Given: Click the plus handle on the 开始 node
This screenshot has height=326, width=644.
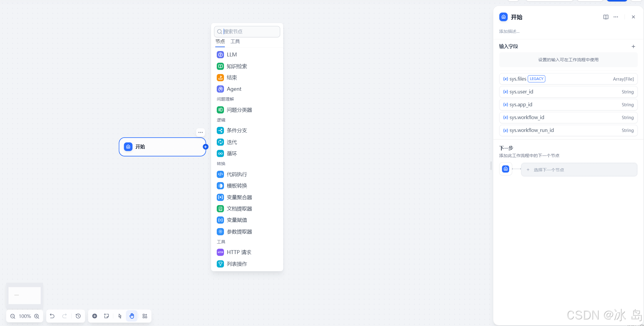Looking at the screenshot, I should (x=205, y=147).
